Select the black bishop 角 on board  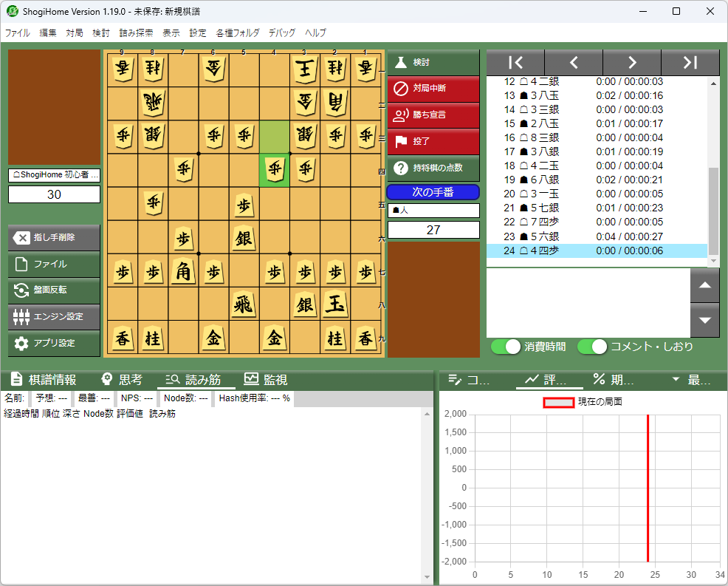pyautogui.click(x=183, y=271)
